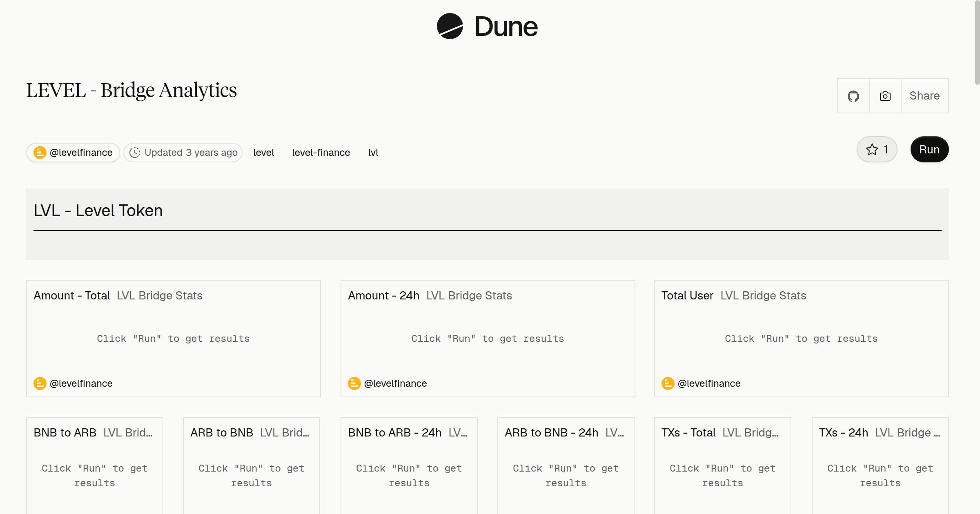Click the Dune wordmark text
This screenshot has height=514, width=980.
506,27
